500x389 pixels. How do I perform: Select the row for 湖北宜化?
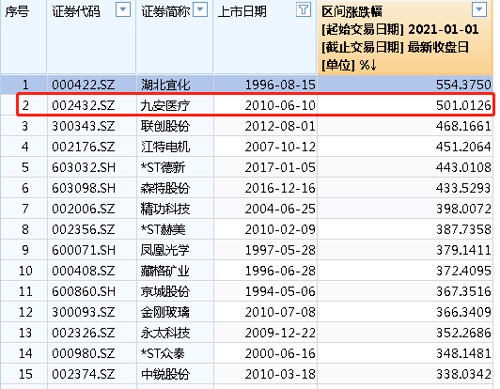click(x=247, y=84)
